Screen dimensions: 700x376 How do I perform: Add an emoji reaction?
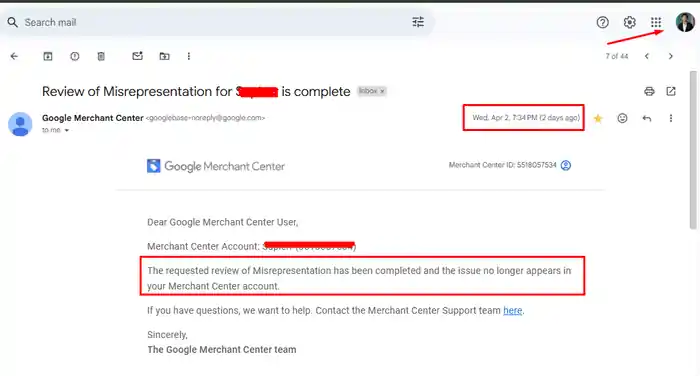pyautogui.click(x=622, y=118)
